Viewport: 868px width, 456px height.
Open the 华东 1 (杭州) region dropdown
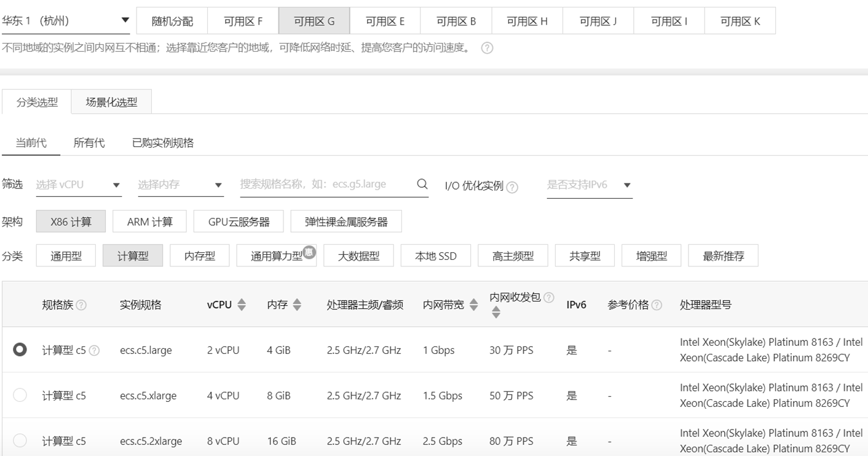(x=65, y=21)
